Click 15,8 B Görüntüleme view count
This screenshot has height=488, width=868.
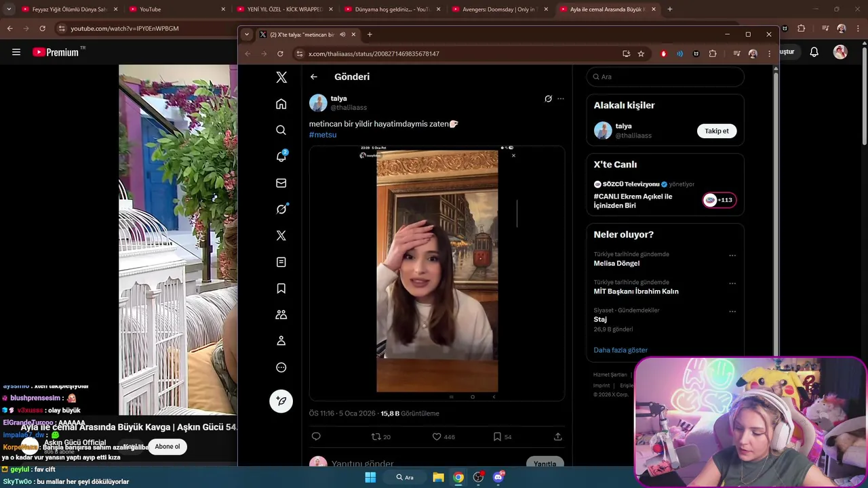[410, 413]
